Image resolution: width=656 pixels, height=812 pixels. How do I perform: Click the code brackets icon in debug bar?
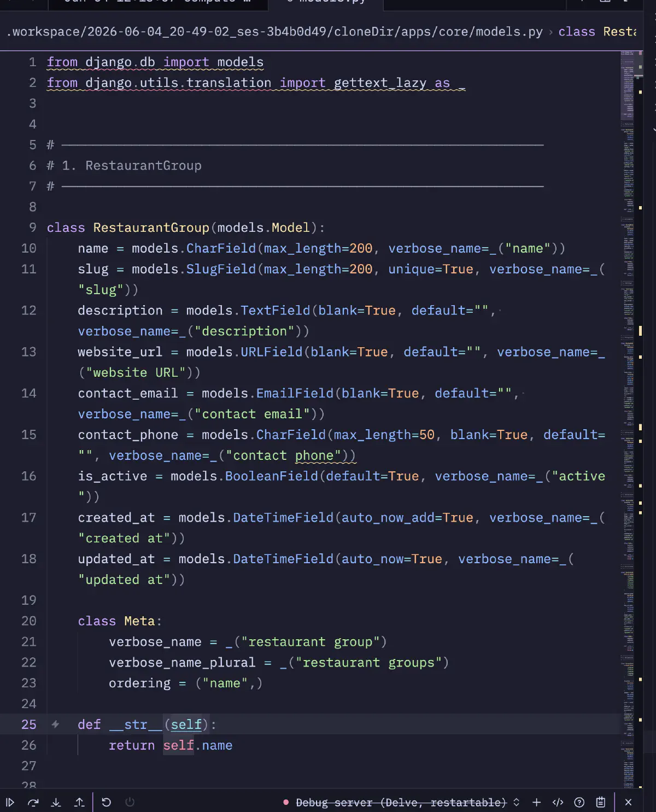click(x=558, y=802)
